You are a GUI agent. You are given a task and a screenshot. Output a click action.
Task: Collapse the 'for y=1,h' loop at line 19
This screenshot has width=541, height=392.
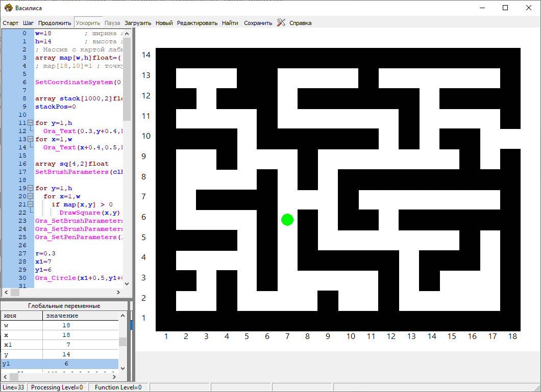[x=30, y=189]
